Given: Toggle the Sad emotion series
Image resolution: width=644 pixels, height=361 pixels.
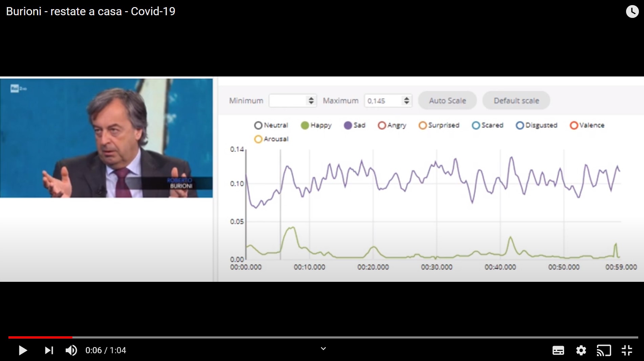Looking at the screenshot, I should click(355, 125).
